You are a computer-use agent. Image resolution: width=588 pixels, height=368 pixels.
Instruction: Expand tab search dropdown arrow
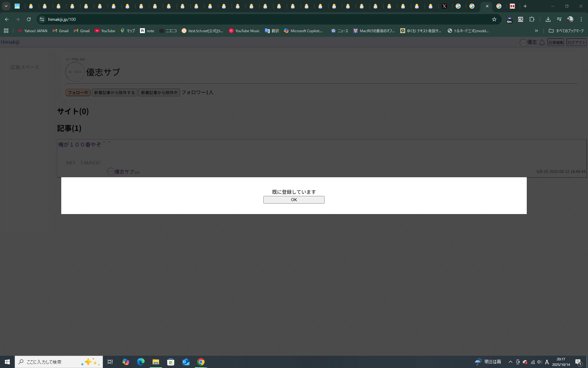pos(6,6)
